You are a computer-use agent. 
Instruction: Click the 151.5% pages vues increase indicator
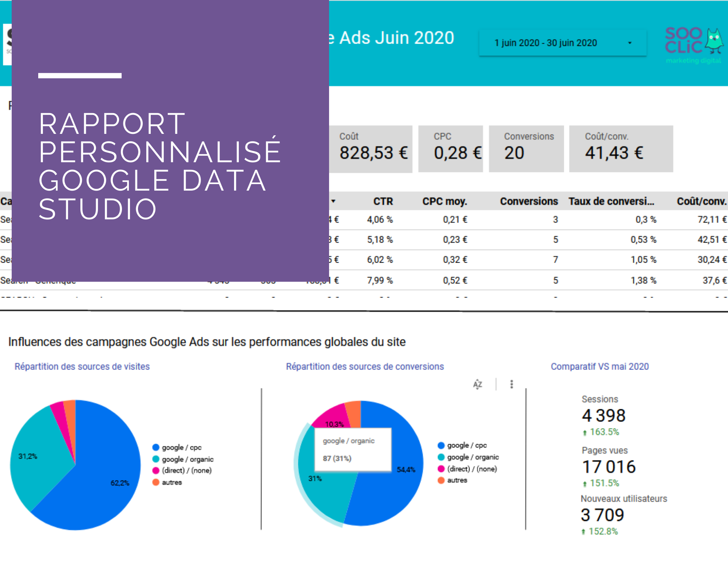click(x=601, y=483)
